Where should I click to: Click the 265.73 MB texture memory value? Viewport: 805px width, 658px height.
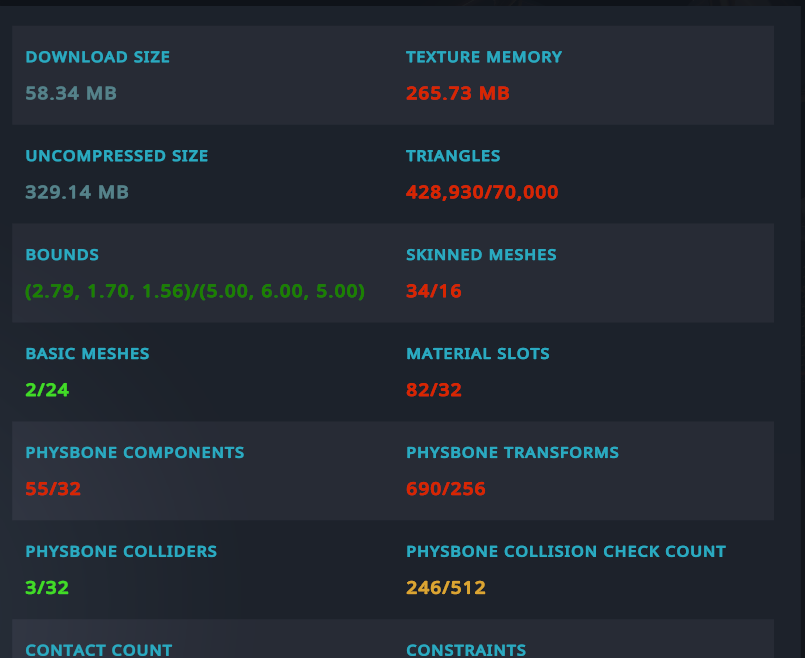tap(457, 93)
